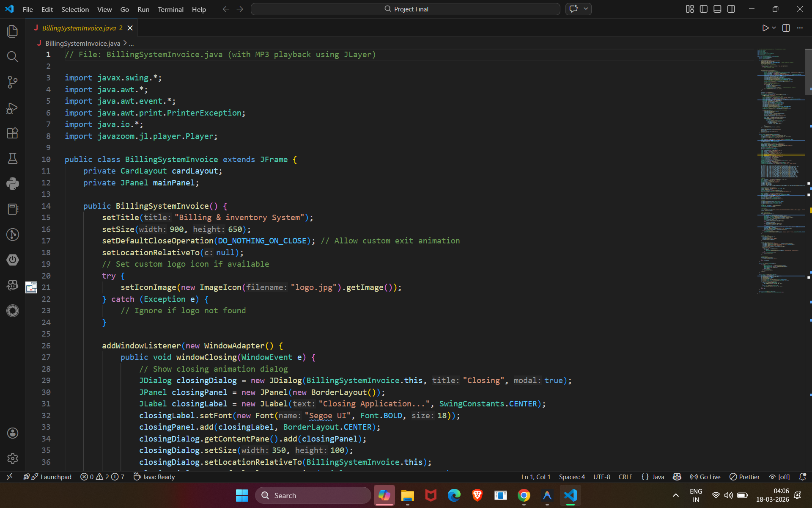This screenshot has height=508, width=812.
Task: Click Go Live in status bar
Action: 705,477
